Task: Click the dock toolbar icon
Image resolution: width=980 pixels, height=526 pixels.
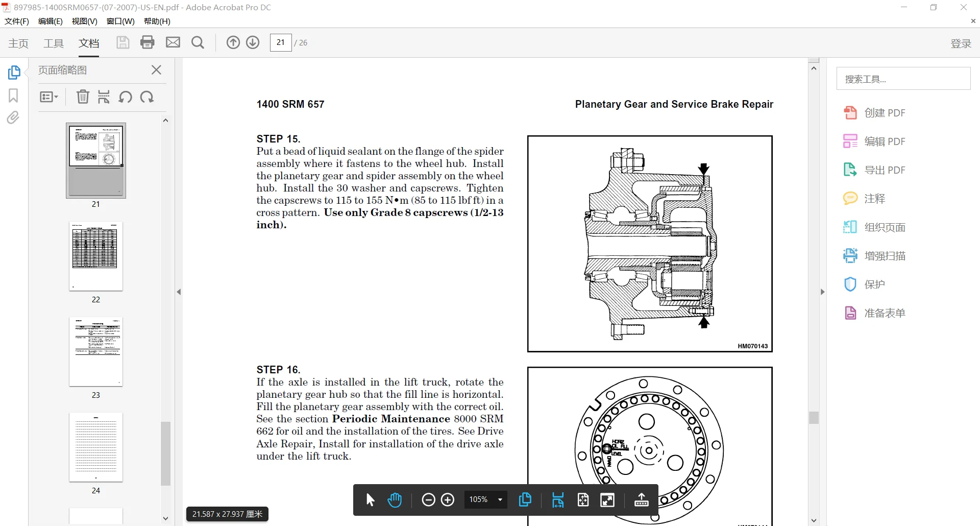Action: click(642, 500)
